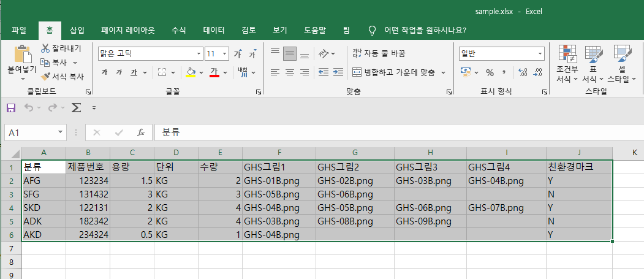The image size is (644, 279).
Task: Switch to the Page Layout (페이지 레이아웃) tab
Action: pos(128,30)
